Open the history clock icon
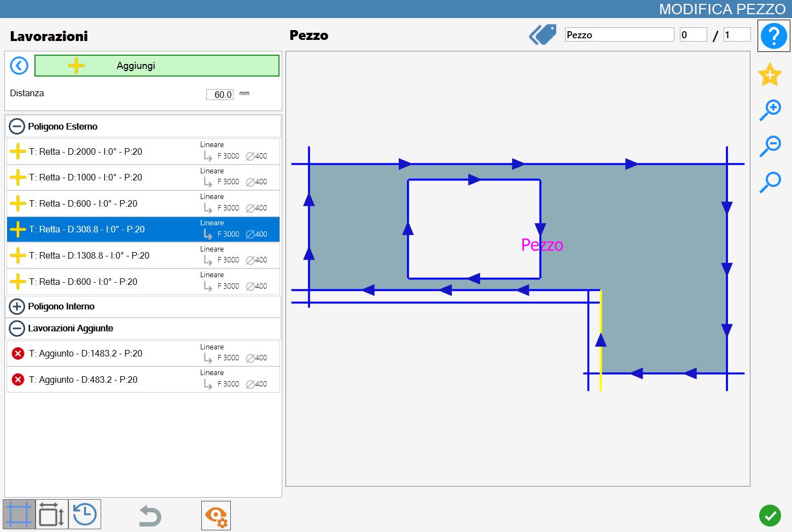 85,515
